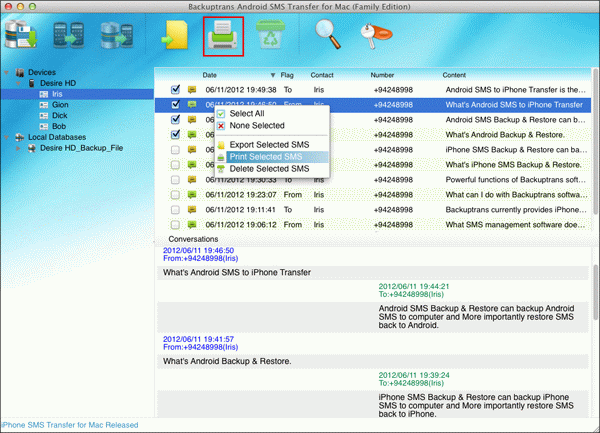Image resolution: width=600 pixels, height=433 pixels.
Task: Select Iris contact in device tree
Action: click(x=57, y=94)
